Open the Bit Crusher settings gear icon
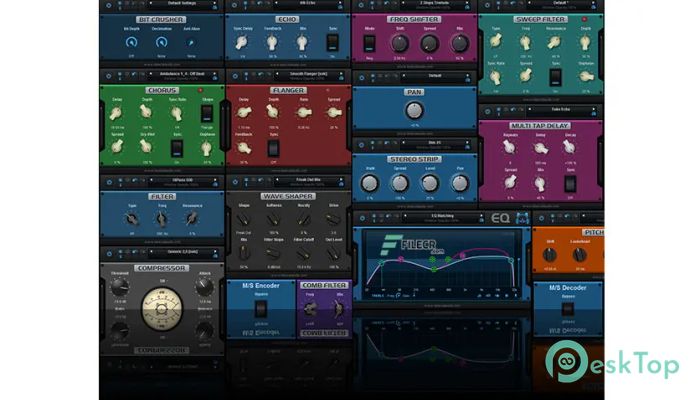 pyautogui.click(x=108, y=5)
